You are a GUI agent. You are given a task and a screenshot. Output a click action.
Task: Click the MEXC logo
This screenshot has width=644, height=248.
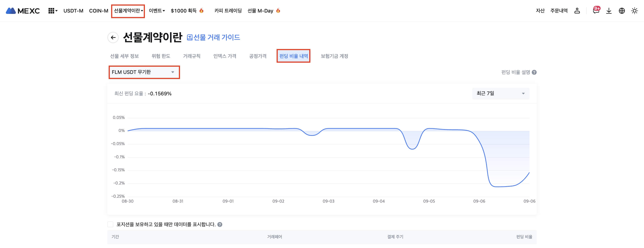(x=23, y=11)
